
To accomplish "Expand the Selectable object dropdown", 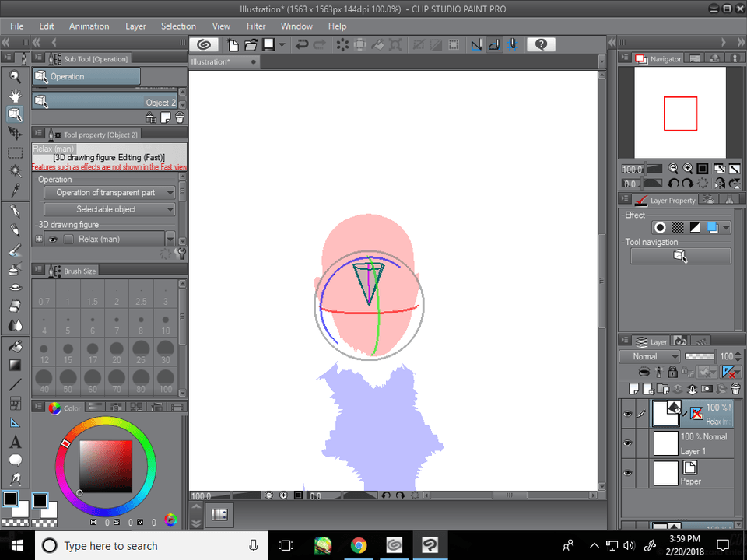I will (110, 209).
